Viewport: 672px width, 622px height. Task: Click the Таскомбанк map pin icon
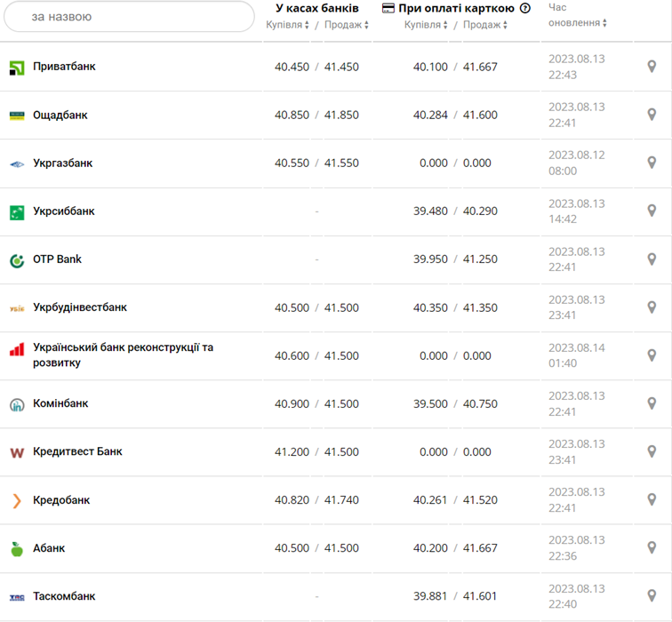click(652, 595)
